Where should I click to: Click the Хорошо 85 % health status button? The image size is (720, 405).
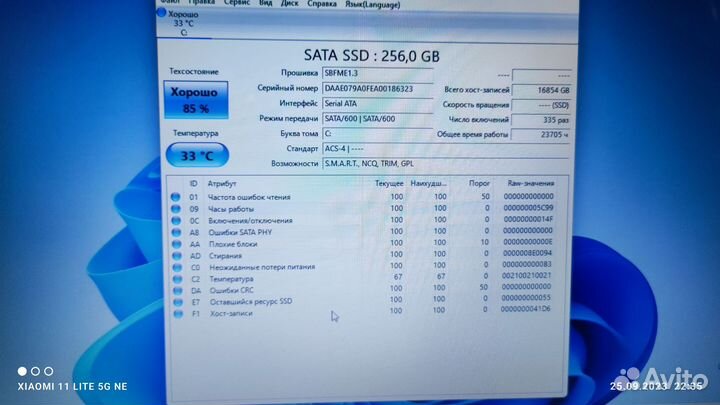(196, 100)
